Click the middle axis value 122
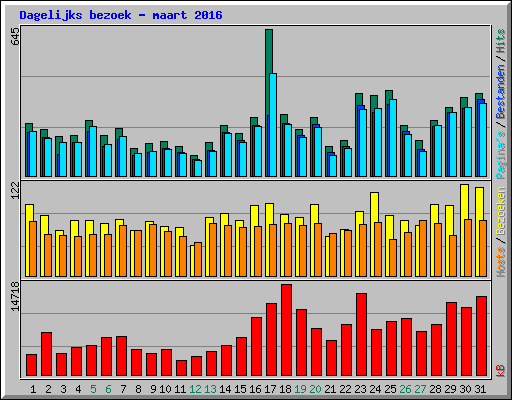The image size is (512, 400). pyautogui.click(x=16, y=191)
